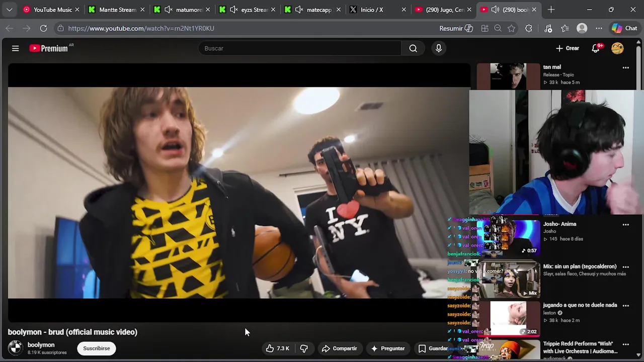Click the Compartir share button
644x362 pixels.
tap(340, 348)
